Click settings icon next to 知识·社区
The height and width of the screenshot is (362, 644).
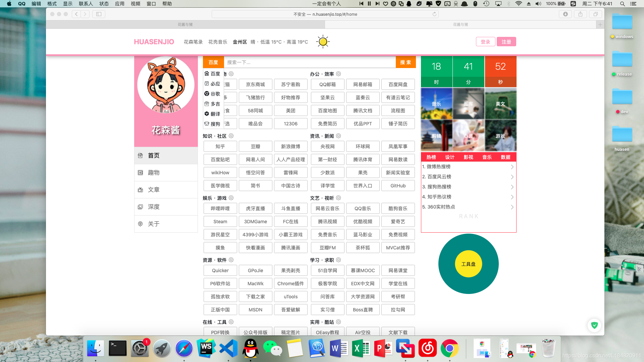point(231,136)
